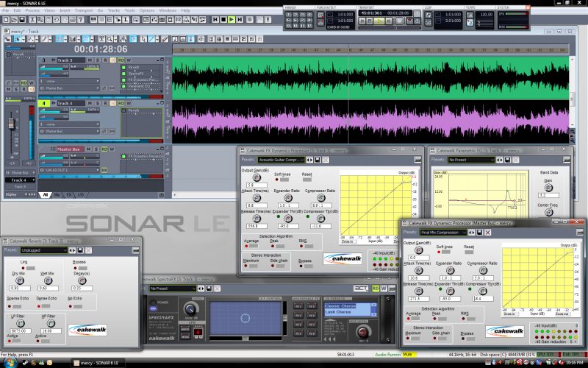Click the Cut scissors toolbar icon
Viewport: 588px width, 368px height.
[32, 20]
